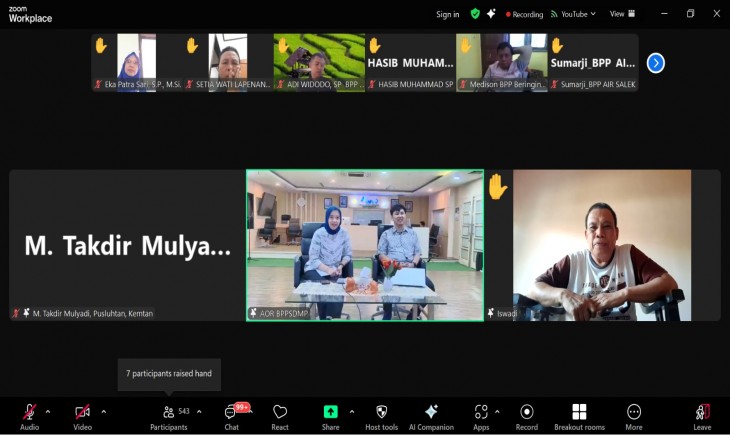
Task: Minimize the Zoom window
Action: [x=664, y=14]
